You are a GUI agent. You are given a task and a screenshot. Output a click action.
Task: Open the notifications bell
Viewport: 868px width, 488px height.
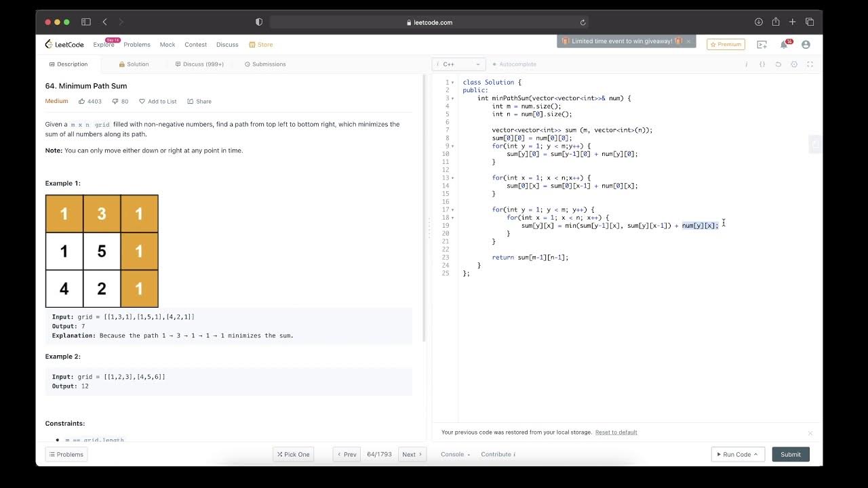[x=784, y=45]
